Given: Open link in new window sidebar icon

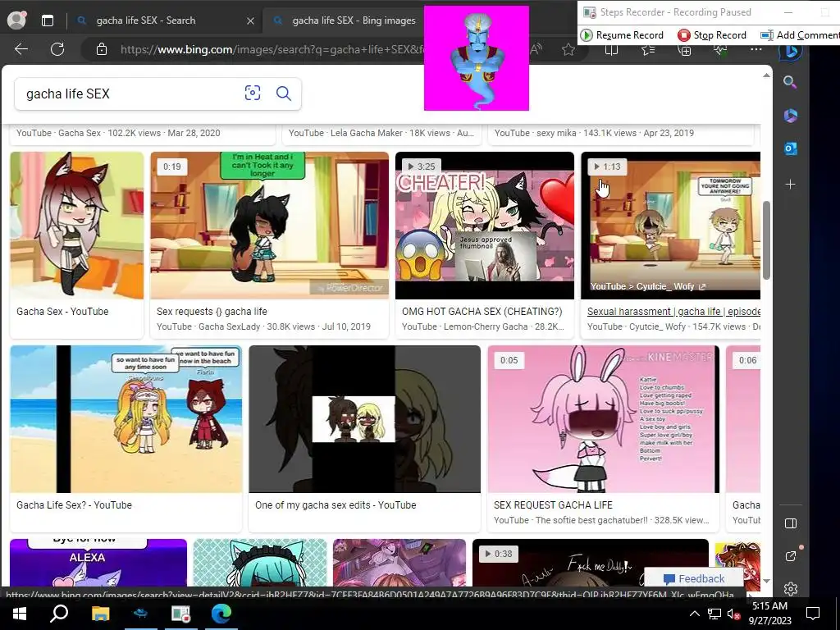Looking at the screenshot, I should (791, 557).
